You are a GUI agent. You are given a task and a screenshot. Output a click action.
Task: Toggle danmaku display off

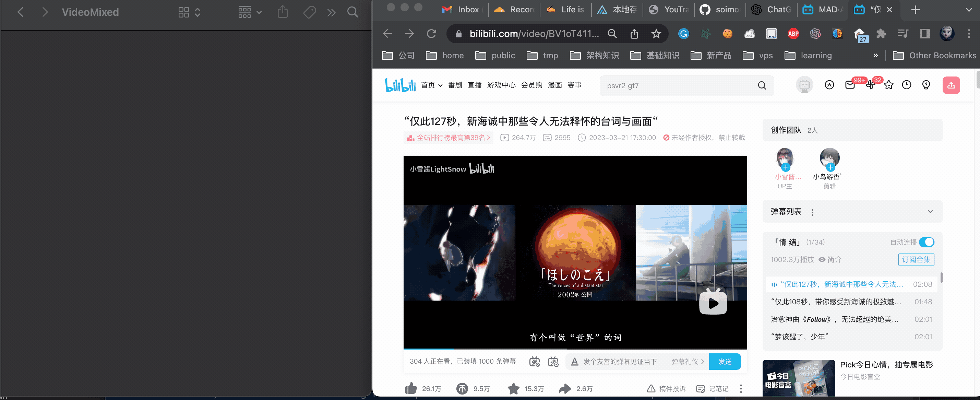pos(535,362)
